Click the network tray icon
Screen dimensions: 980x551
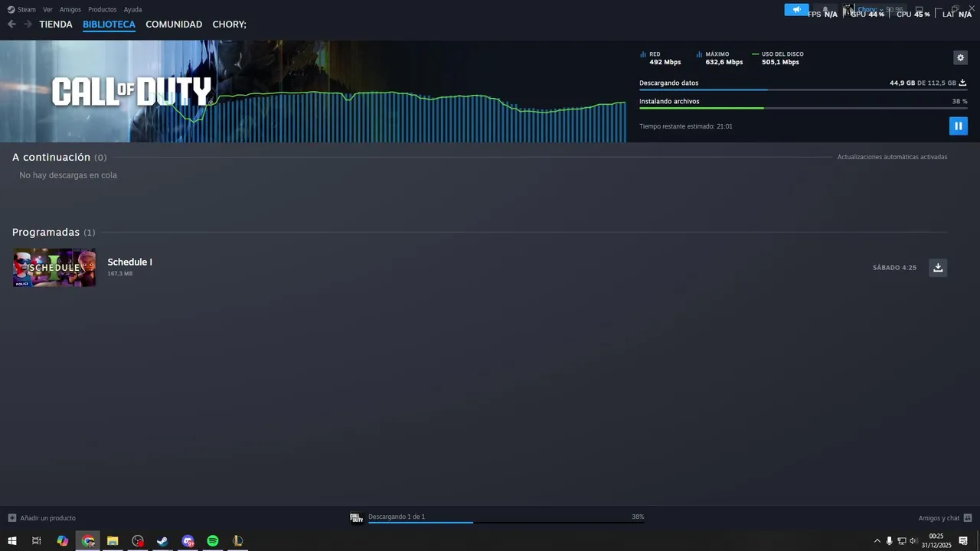tap(901, 541)
